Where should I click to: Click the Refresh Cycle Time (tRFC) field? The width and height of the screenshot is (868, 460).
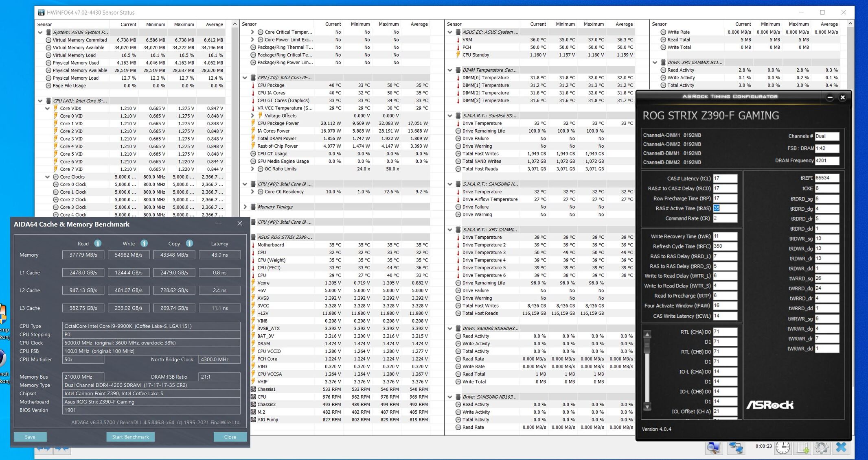tap(725, 246)
